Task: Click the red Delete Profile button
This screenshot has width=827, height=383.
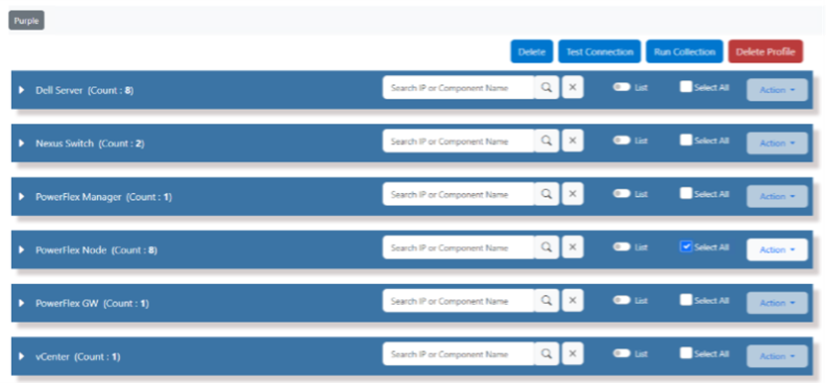Action: pos(765,52)
